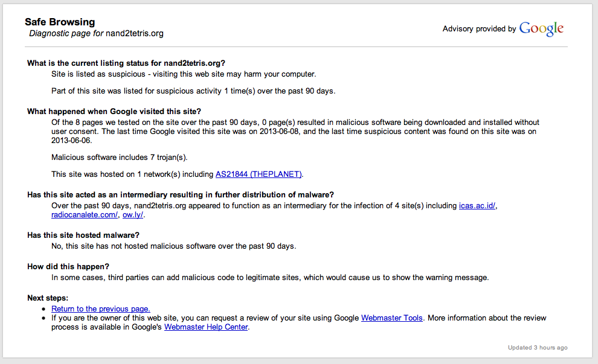598x364 pixels.
Task: Click the 'Next steps:' heading
Action: 48,298
